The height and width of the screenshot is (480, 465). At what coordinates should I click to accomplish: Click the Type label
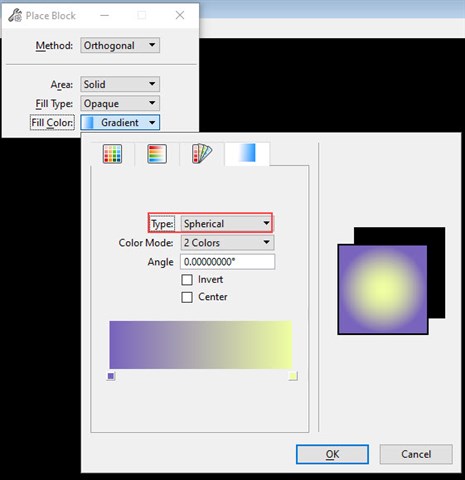coord(162,224)
